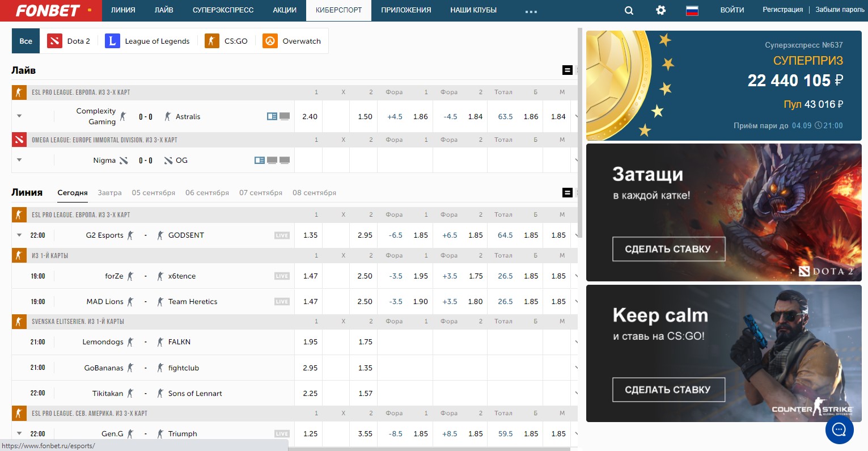The height and width of the screenshot is (451, 868).
Task: Filter matches by CS:GO
Action: pos(227,41)
